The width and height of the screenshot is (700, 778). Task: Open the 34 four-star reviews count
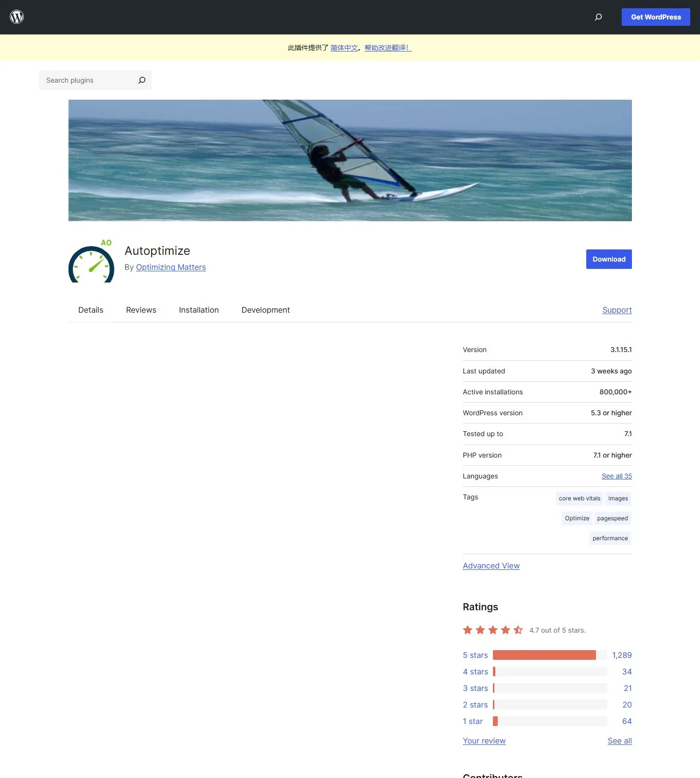(x=627, y=672)
